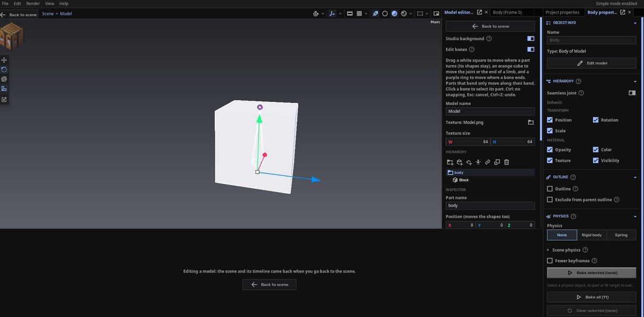Uncheck the Scale inherit checkbox
Screen dimensions: 644x317
[x=550, y=130]
